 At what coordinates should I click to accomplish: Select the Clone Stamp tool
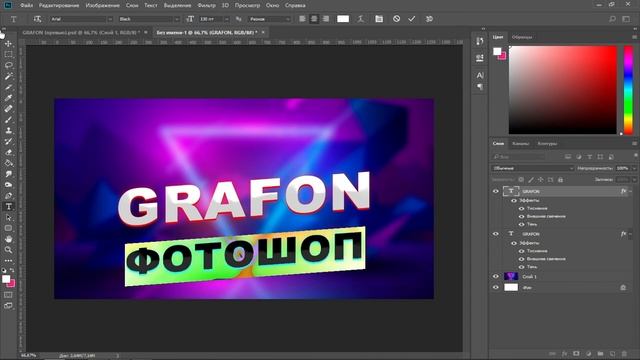(8, 131)
